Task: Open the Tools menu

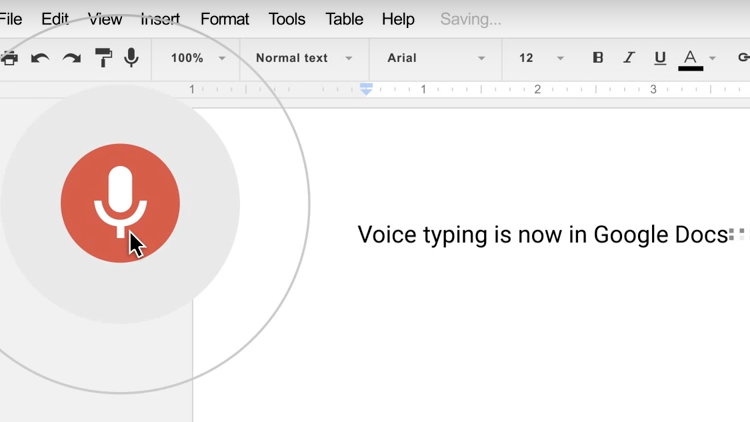Action: (x=287, y=19)
